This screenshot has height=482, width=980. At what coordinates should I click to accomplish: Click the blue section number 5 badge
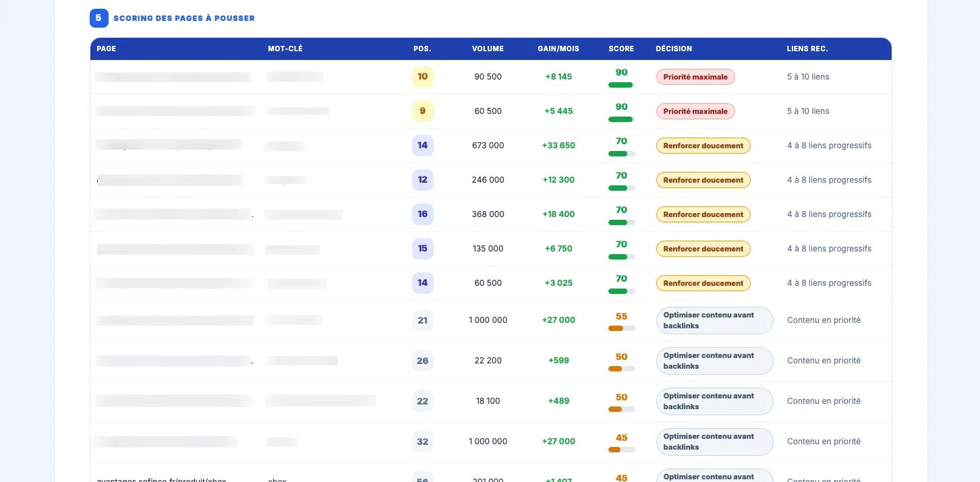98,18
